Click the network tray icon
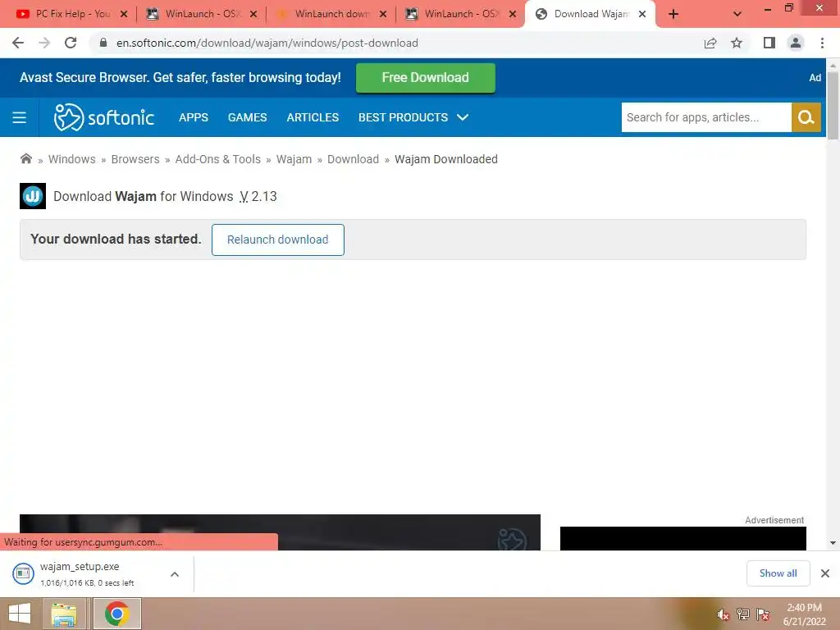840x630 pixels. coord(743,614)
